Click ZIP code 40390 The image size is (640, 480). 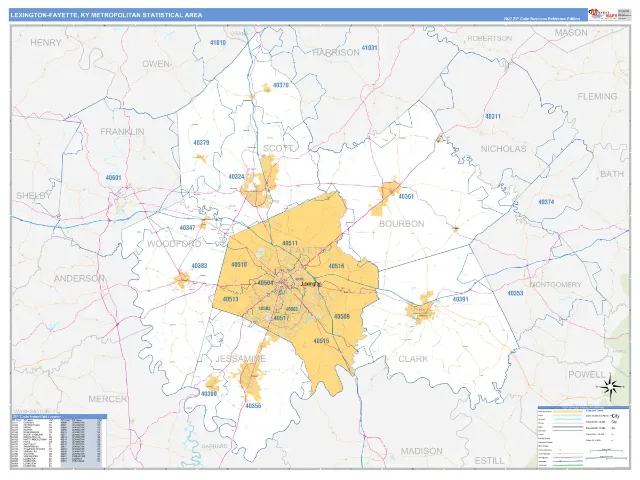209,394
